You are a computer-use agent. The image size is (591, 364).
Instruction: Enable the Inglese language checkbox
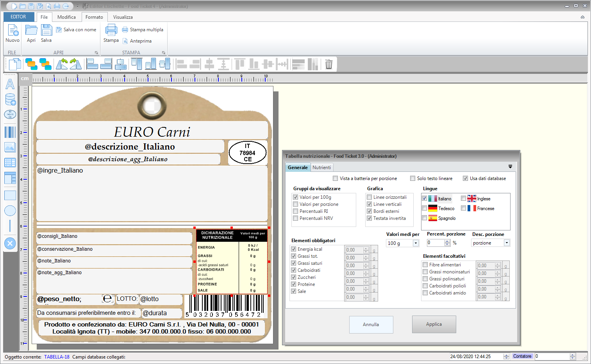pyautogui.click(x=463, y=198)
